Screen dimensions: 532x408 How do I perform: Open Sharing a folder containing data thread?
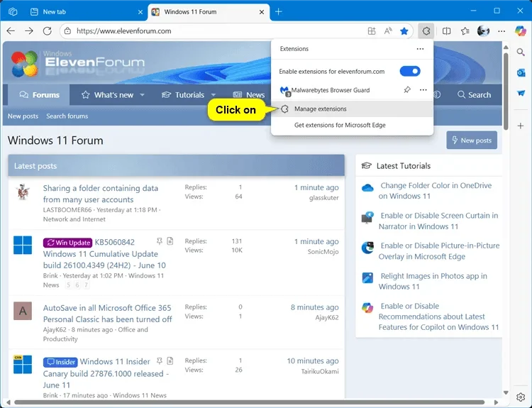pyautogui.click(x=101, y=194)
